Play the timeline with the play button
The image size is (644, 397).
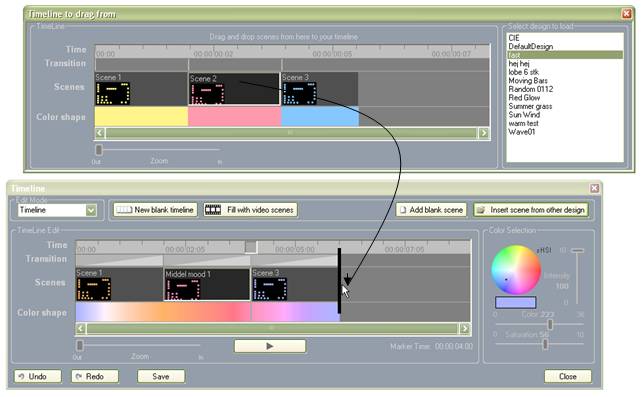tap(270, 346)
